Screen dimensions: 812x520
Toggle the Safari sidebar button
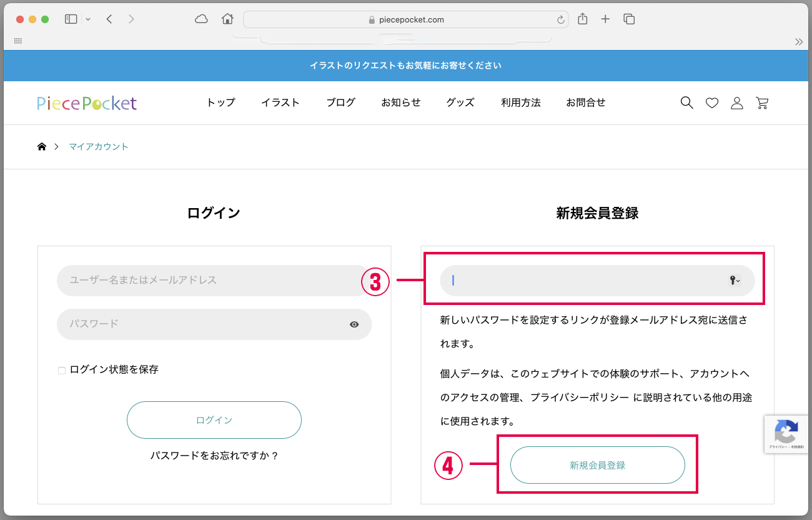pyautogui.click(x=71, y=19)
